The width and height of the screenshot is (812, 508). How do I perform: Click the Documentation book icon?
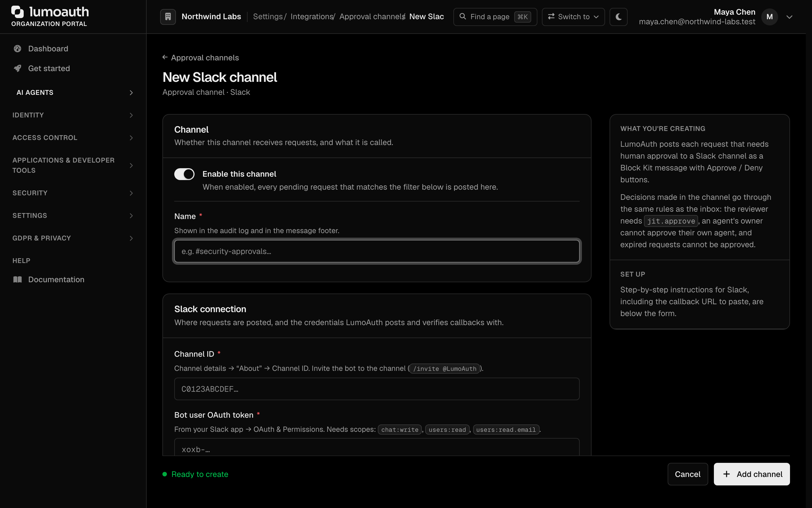pos(17,279)
